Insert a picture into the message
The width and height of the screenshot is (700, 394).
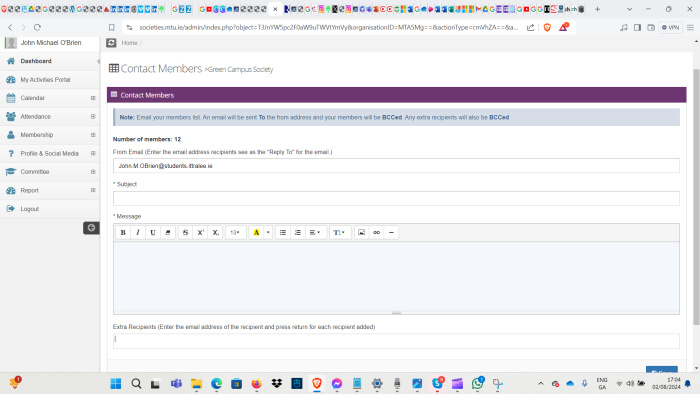click(x=362, y=232)
